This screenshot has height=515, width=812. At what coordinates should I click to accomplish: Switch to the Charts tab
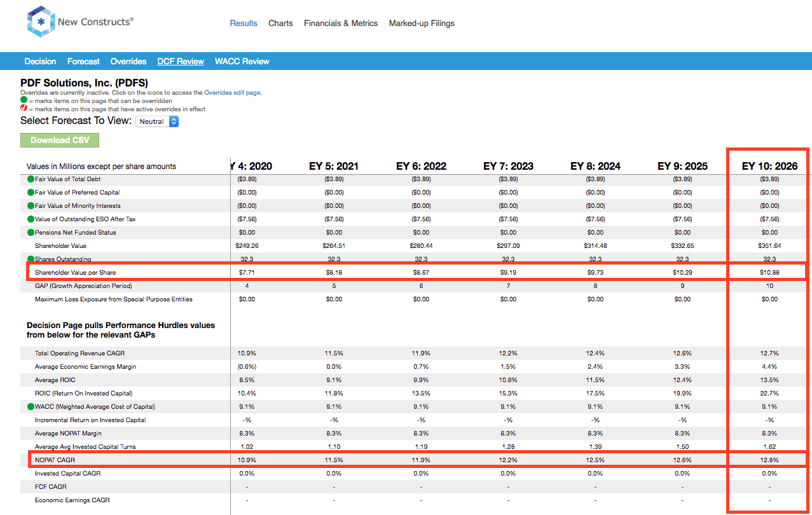pos(280,24)
